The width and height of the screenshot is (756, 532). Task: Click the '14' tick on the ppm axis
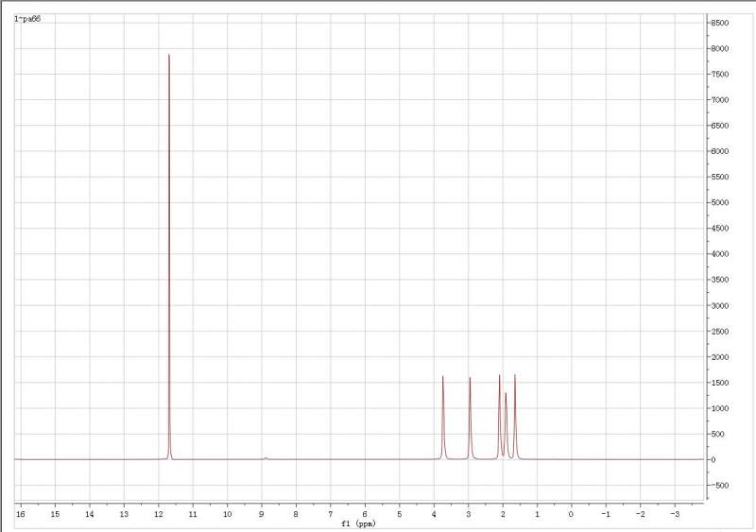click(x=90, y=514)
